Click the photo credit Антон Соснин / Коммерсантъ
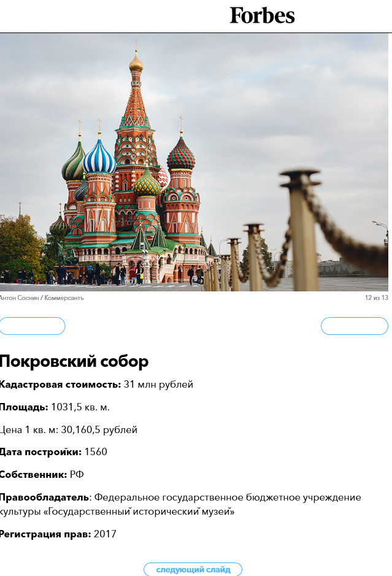This screenshot has width=392, height=576. click(42, 298)
